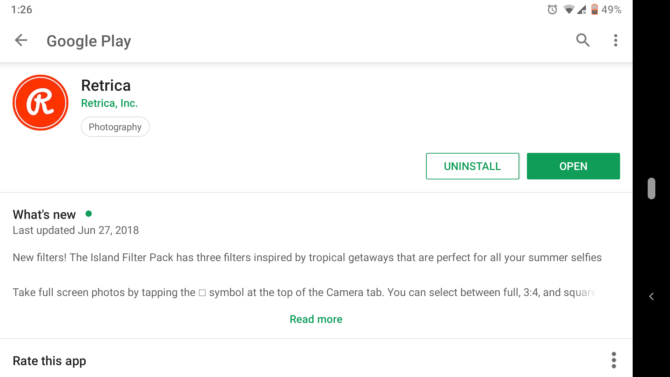This screenshot has height=377, width=670.
Task: Tap the battery status icon
Action: tap(594, 9)
